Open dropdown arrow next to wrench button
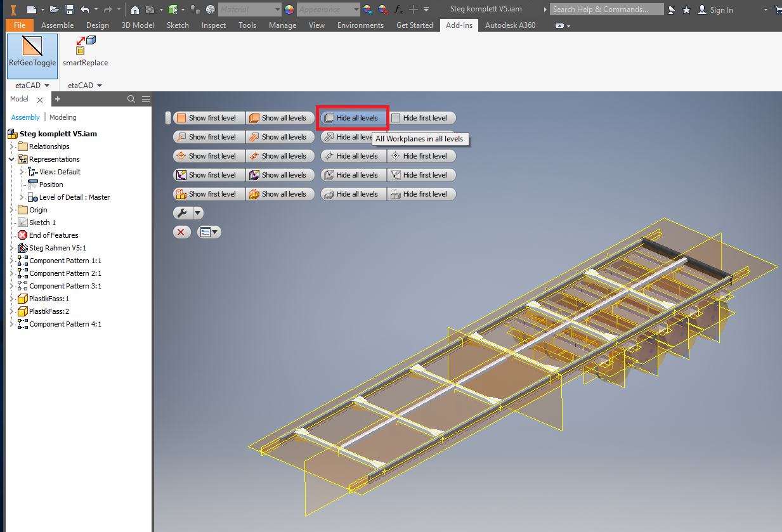The image size is (782, 532). click(198, 213)
